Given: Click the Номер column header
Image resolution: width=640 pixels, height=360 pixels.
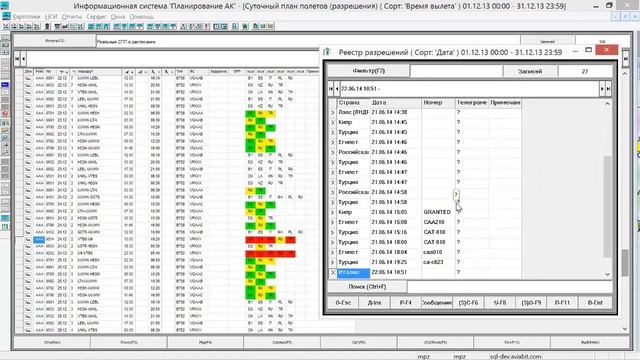Looking at the screenshot, I should (438, 102).
